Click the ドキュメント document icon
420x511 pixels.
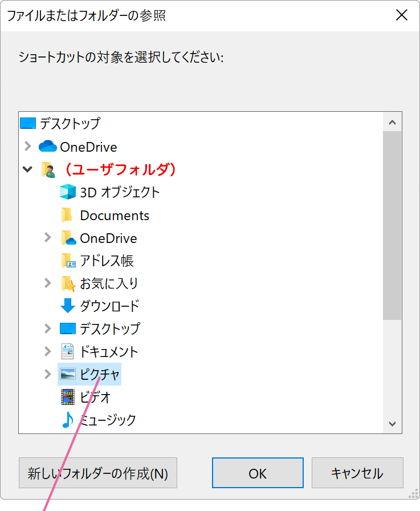[x=67, y=351]
